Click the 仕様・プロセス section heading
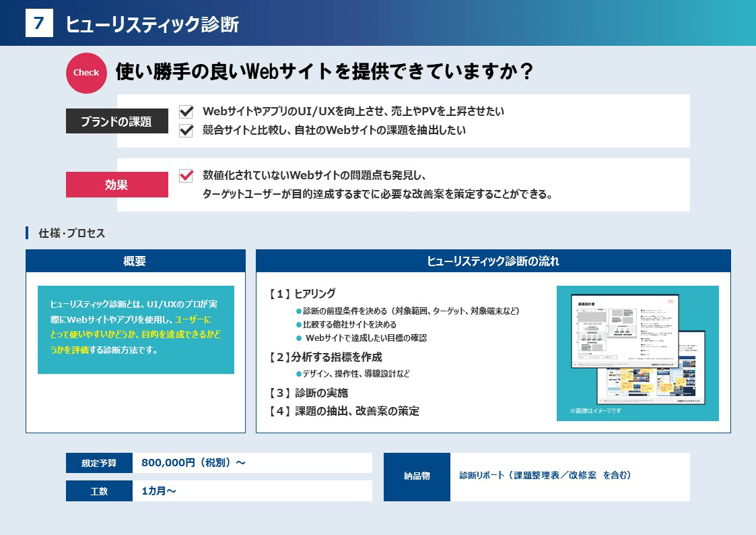Image resolution: width=756 pixels, height=535 pixels. (71, 233)
